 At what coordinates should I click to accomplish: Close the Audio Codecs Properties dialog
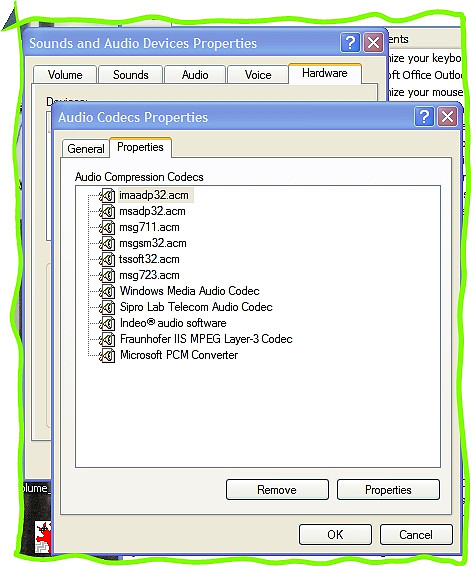click(x=448, y=117)
